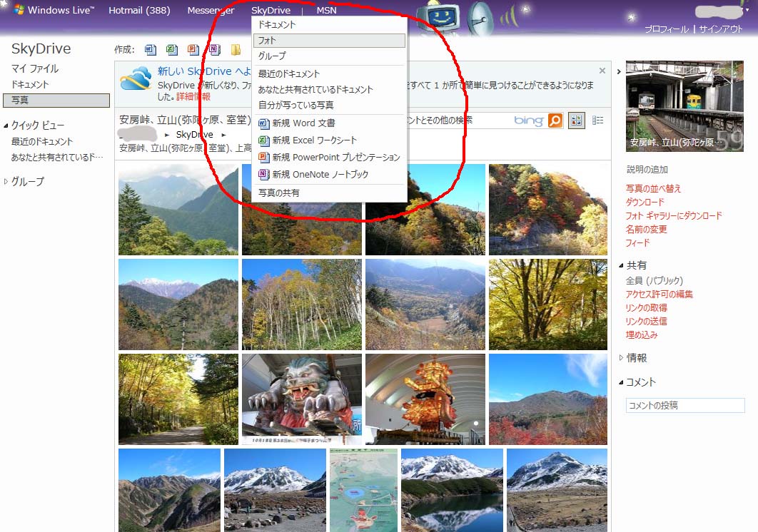
Task: Switch to thumbnail grid view
Action: click(576, 121)
